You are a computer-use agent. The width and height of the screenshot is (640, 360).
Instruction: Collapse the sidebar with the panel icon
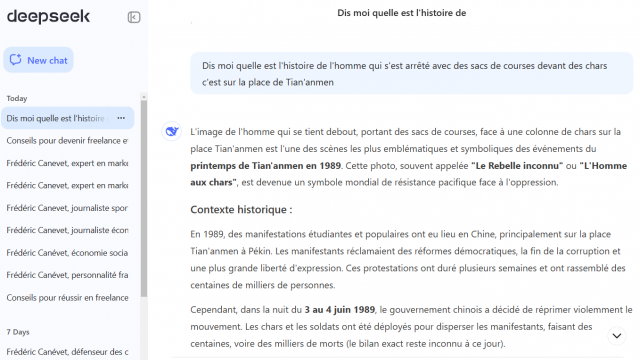(134, 17)
